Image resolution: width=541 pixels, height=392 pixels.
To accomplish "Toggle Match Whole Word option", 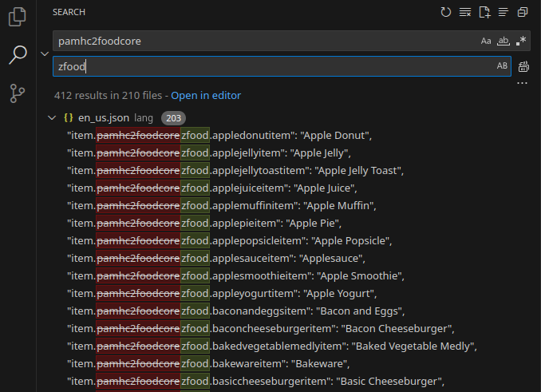I will [503, 41].
